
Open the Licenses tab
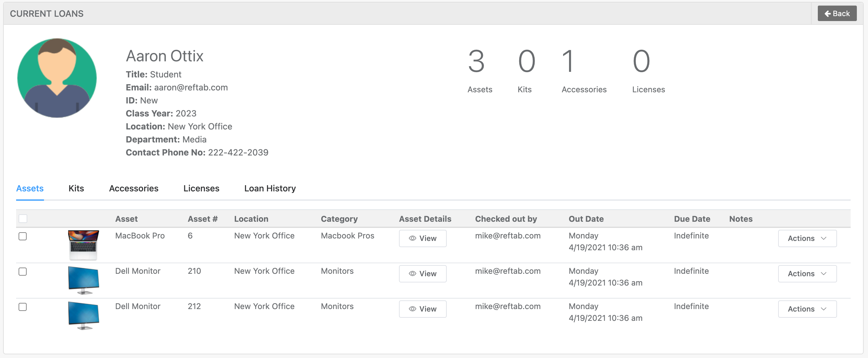[201, 188]
